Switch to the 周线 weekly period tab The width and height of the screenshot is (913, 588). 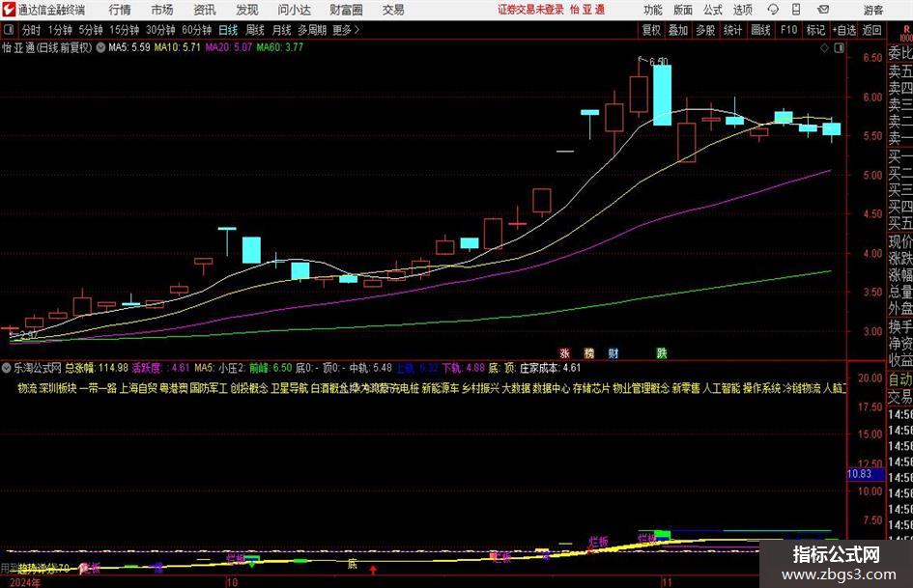[x=255, y=30]
